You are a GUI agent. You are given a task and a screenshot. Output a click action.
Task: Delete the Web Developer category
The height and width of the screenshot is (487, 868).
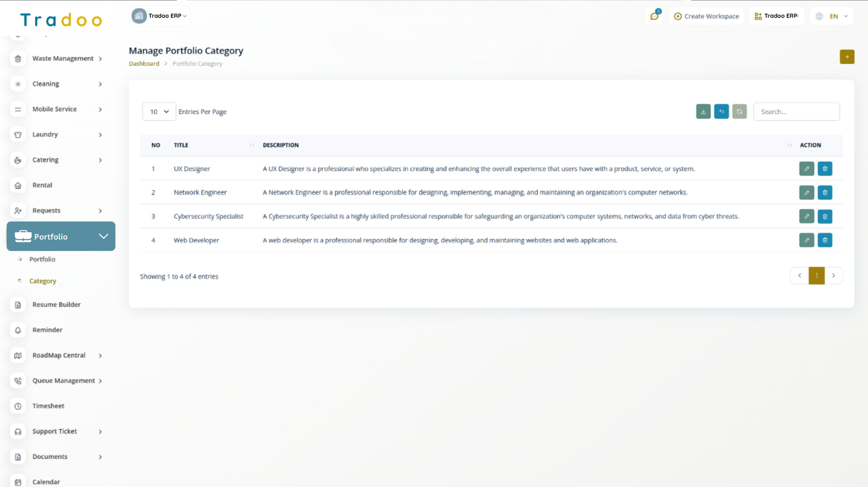[x=825, y=240]
